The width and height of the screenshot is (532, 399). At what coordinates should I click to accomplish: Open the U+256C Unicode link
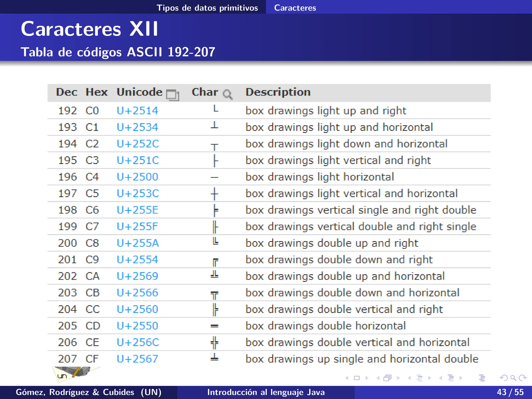click(138, 342)
